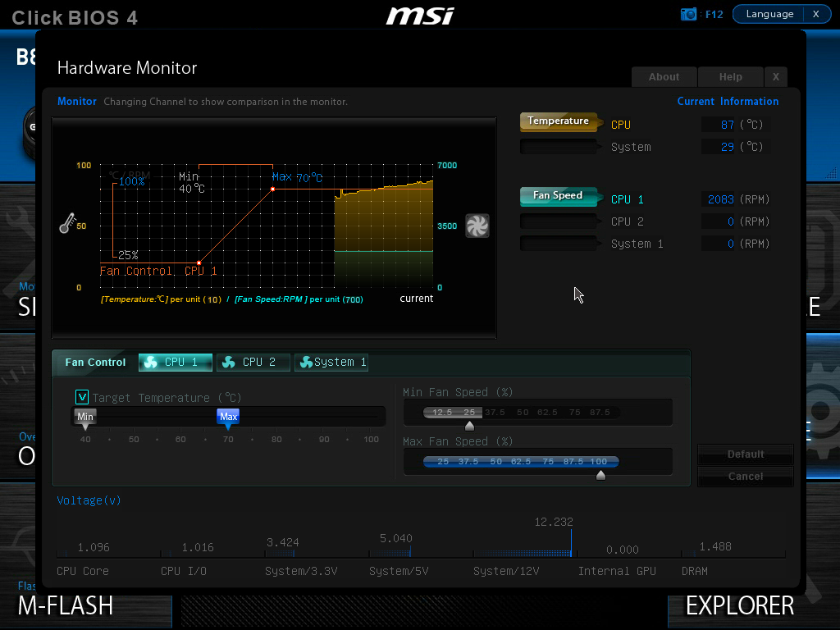
Task: Select the CPU 1 fan control tab
Action: 176,363
